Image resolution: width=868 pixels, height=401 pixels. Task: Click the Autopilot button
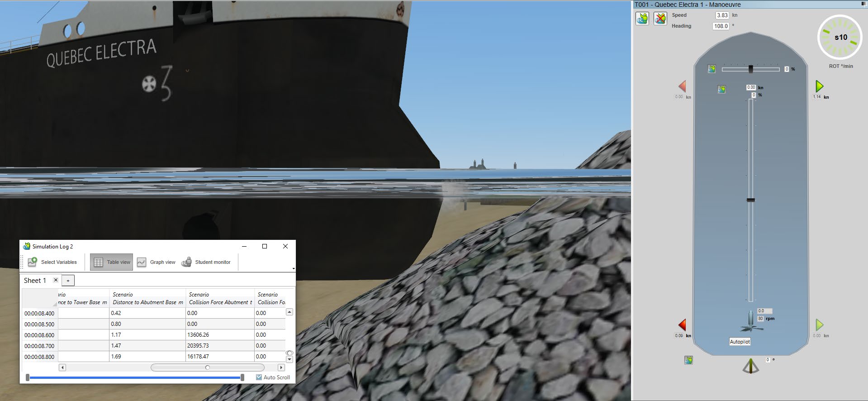[740, 342]
